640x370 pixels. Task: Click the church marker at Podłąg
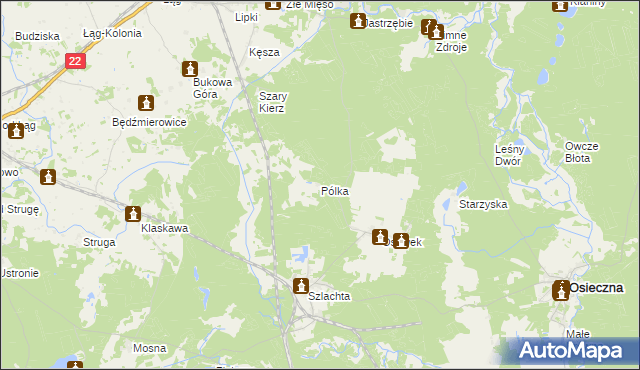16,131
